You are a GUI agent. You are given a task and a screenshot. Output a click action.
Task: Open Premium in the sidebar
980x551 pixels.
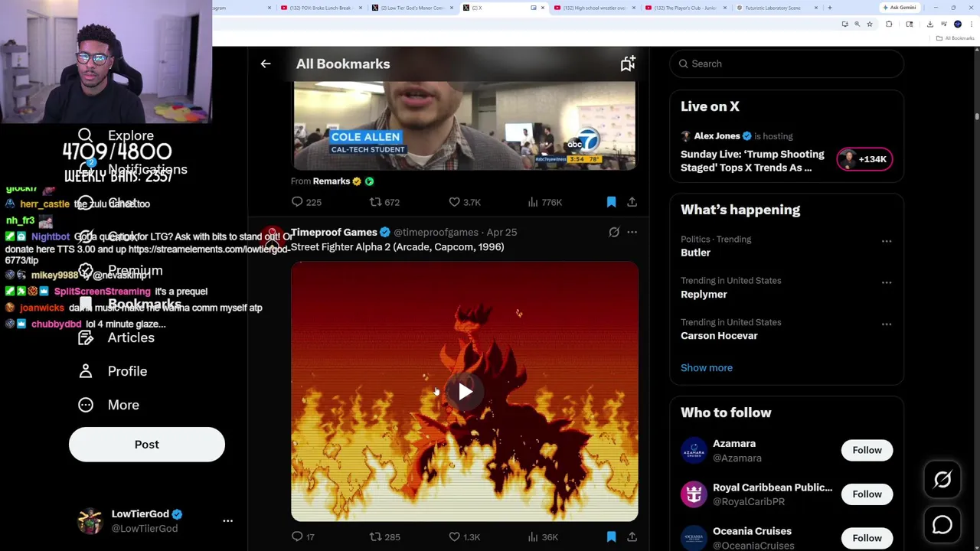pos(120,270)
